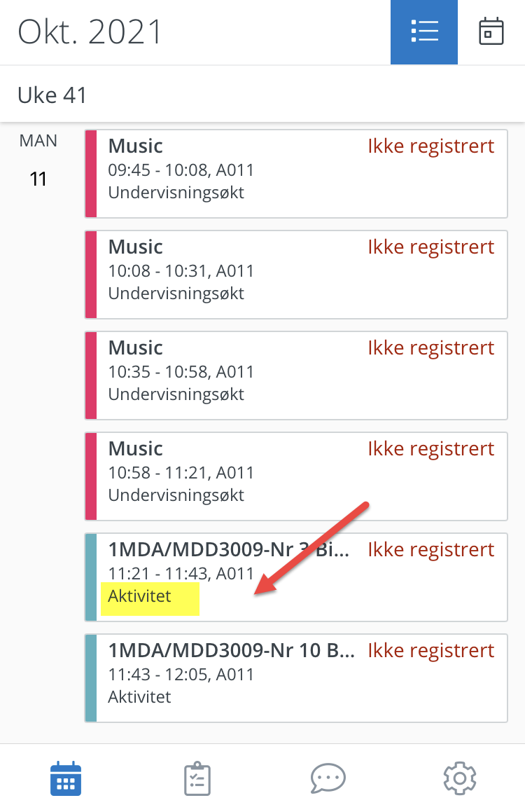Select MAN 11 day label
Image resolution: width=525 pixels, height=812 pixels.
click(38, 160)
